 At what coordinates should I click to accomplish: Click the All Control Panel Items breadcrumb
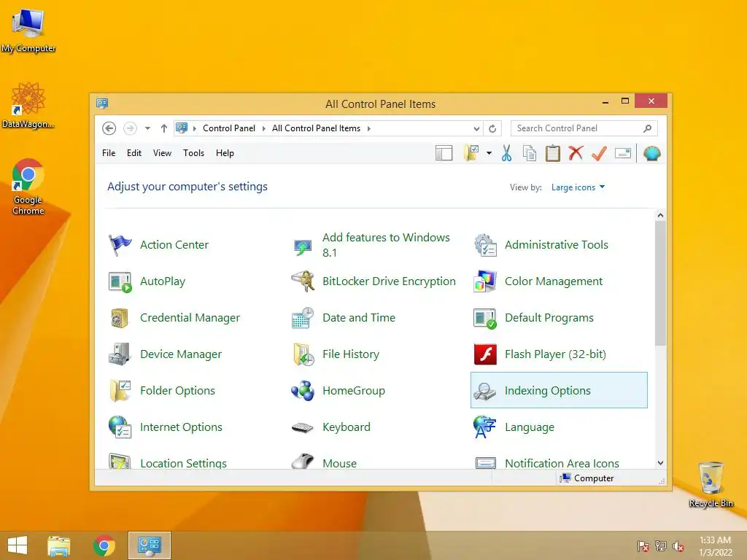[x=316, y=128]
